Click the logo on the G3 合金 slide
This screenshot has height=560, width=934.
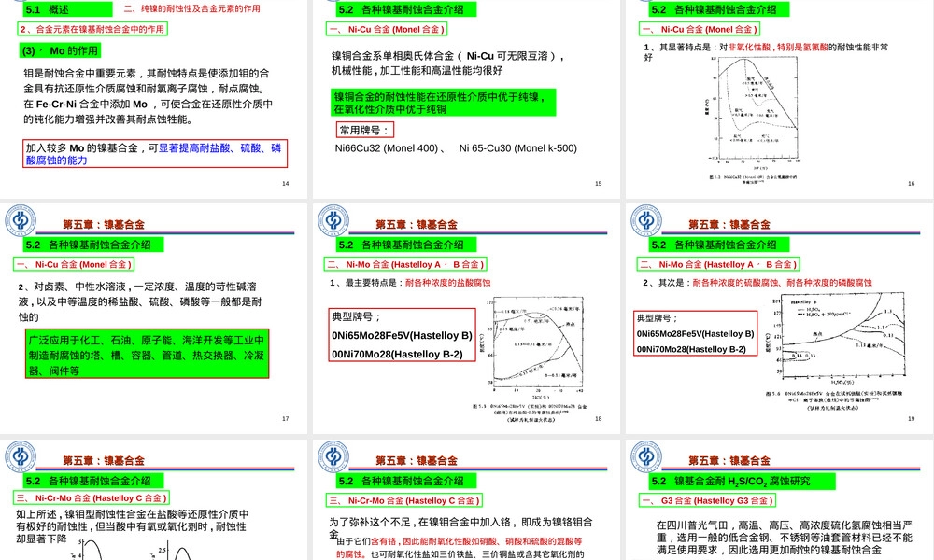point(646,456)
